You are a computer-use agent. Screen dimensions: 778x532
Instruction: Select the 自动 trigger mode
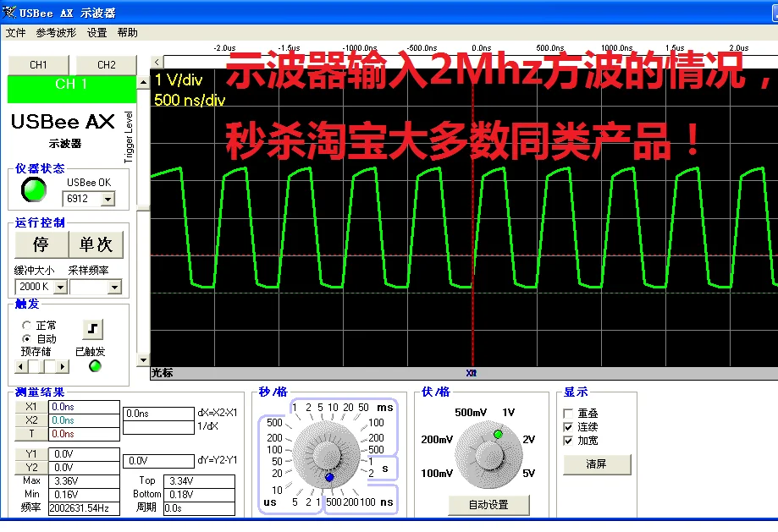pos(26,338)
